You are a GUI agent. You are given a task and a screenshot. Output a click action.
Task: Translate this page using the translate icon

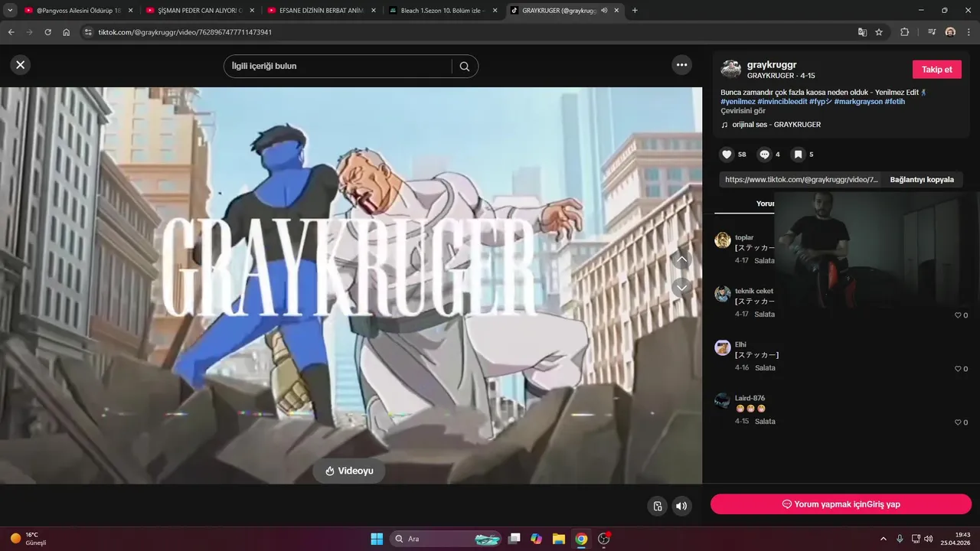tap(862, 32)
